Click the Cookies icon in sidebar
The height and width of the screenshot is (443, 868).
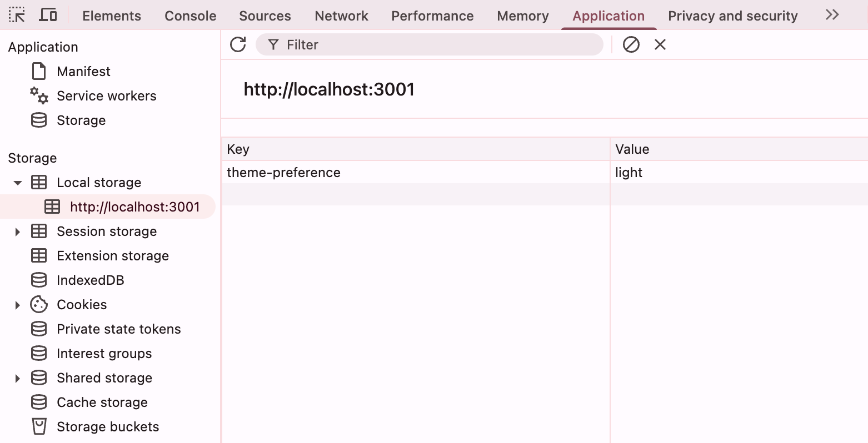(39, 305)
